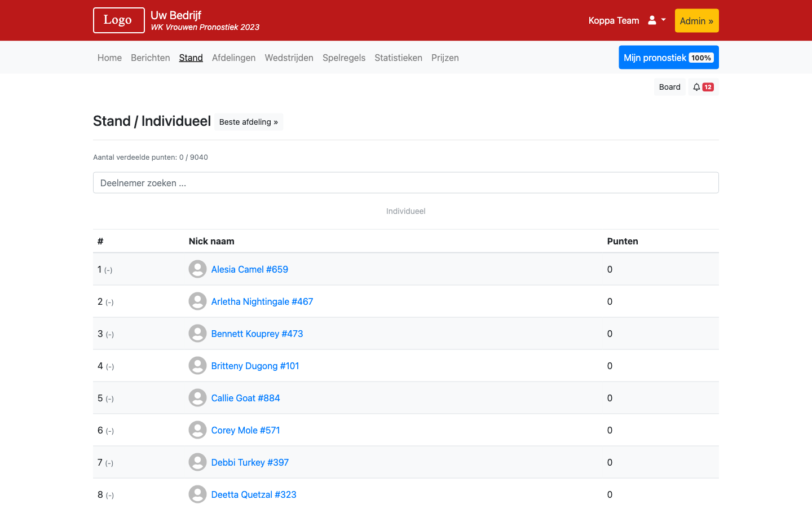Open Debbi Turkey #397 profile link

[x=250, y=462]
